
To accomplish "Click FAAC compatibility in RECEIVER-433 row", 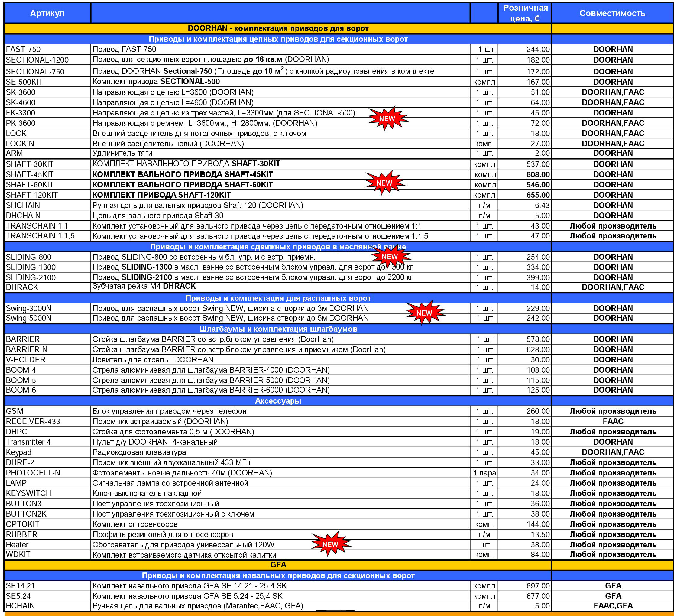I will click(613, 421).
